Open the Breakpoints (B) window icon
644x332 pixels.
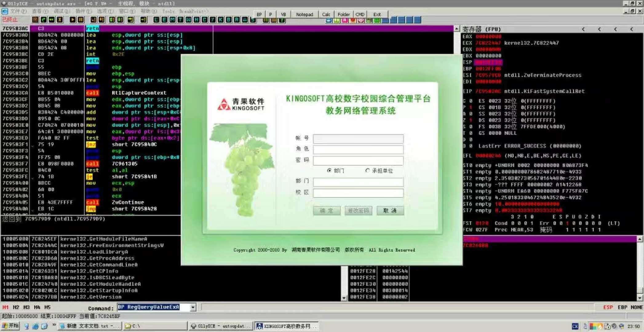pyautogui.click(x=229, y=20)
